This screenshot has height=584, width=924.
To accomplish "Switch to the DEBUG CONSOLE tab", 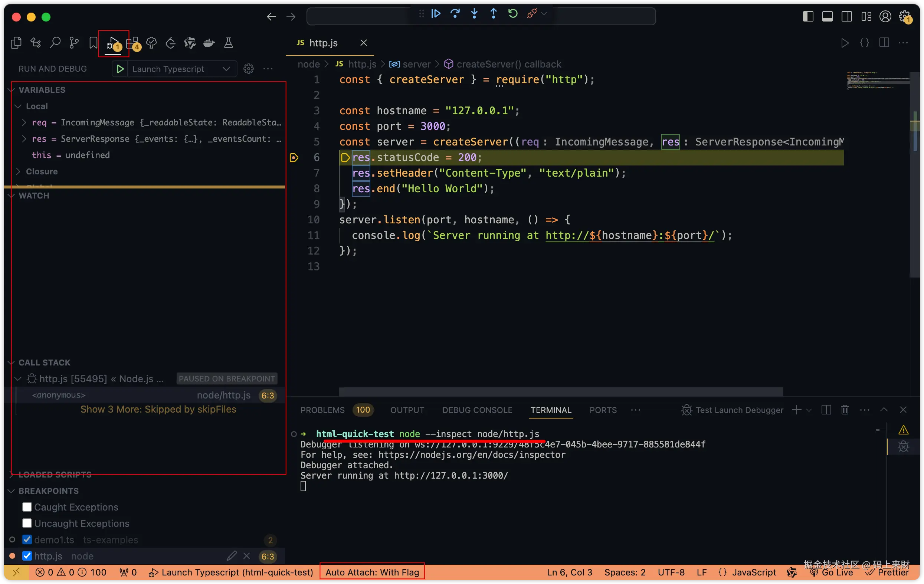I will (477, 410).
